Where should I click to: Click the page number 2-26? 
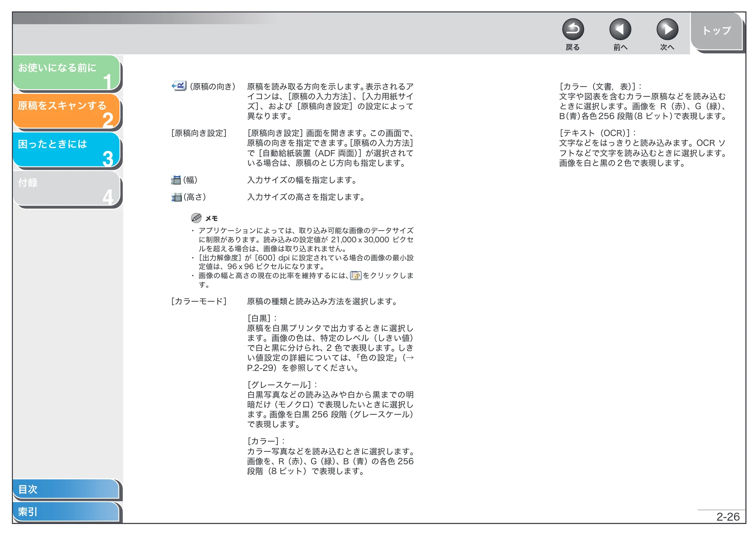point(728,517)
